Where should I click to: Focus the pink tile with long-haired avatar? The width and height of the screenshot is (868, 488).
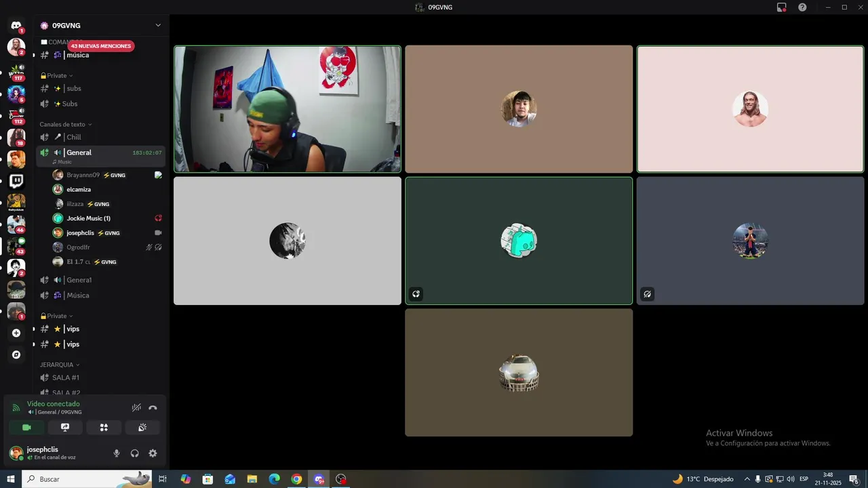[x=750, y=109]
